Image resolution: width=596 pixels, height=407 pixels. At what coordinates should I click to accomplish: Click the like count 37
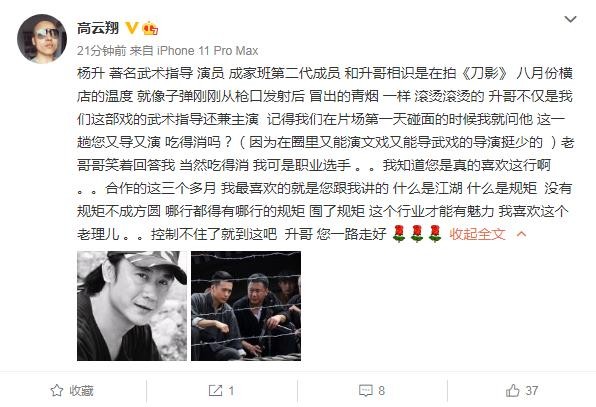coord(532,391)
